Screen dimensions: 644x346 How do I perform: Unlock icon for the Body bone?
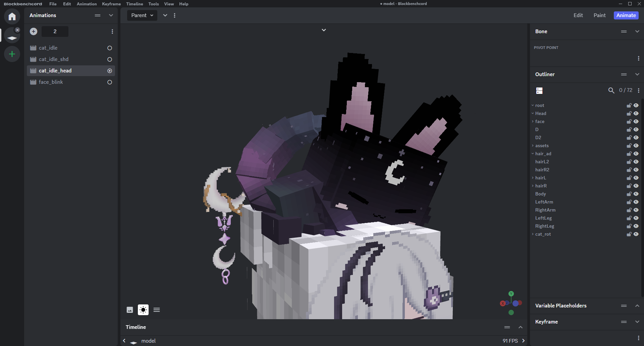click(629, 194)
